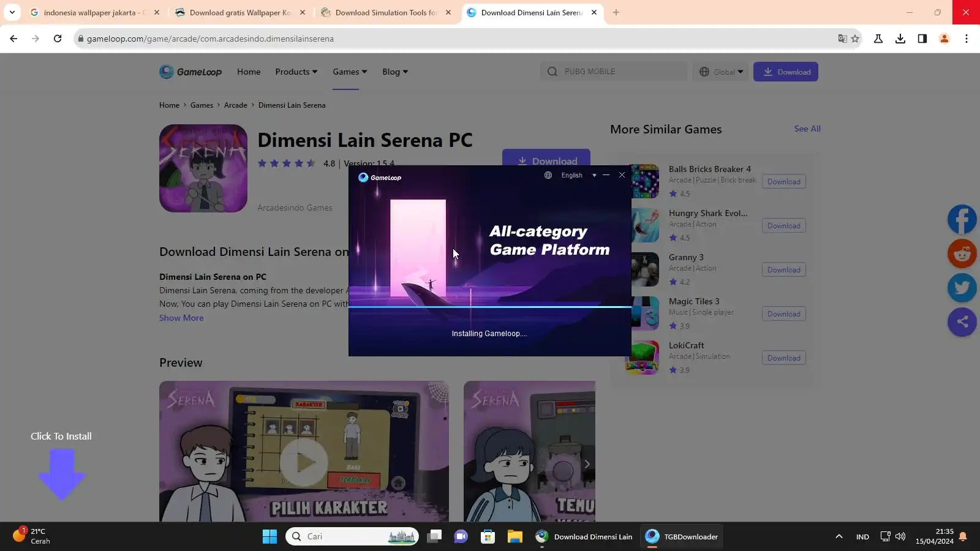Download Granny 3
The width and height of the screenshot is (980, 551).
click(784, 270)
